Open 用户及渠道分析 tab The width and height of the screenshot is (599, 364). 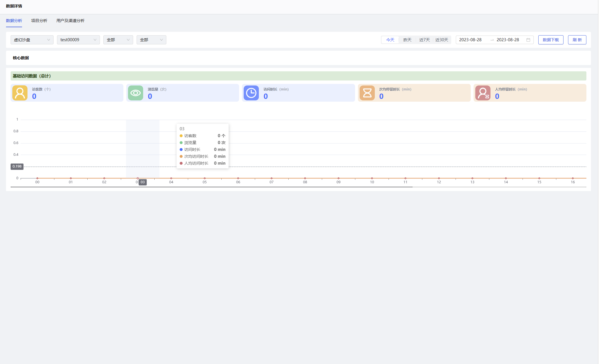tap(70, 21)
